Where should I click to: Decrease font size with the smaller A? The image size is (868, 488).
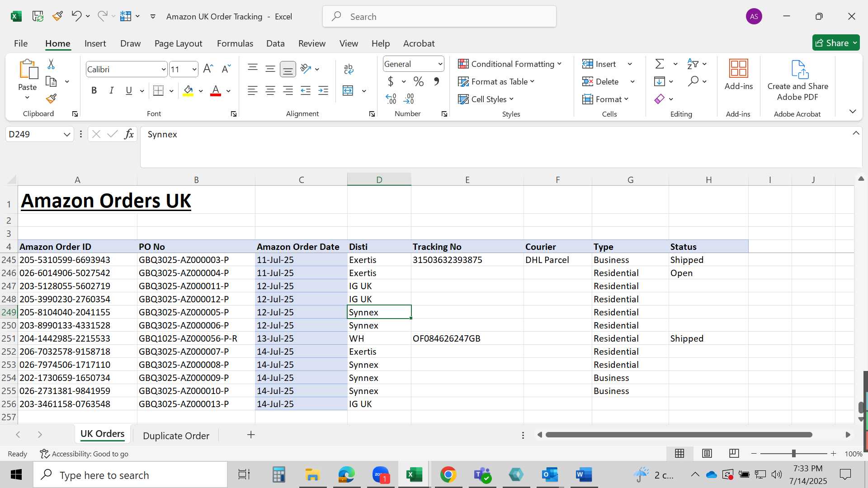coord(226,69)
